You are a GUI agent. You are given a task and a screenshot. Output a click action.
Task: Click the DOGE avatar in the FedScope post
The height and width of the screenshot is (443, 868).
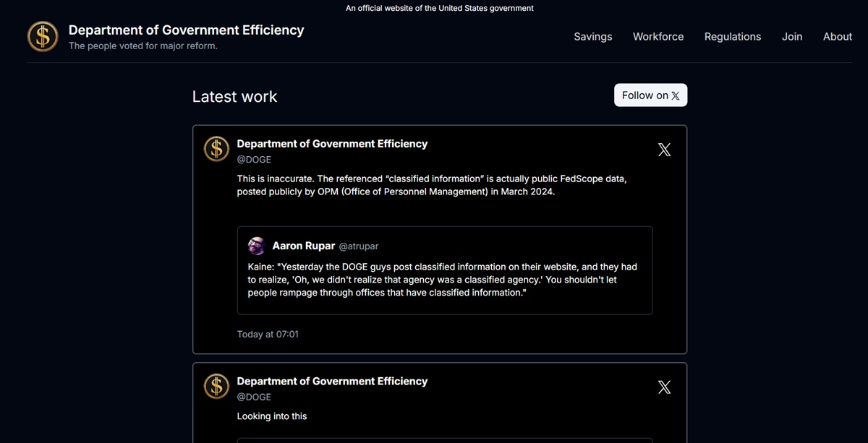(216, 149)
